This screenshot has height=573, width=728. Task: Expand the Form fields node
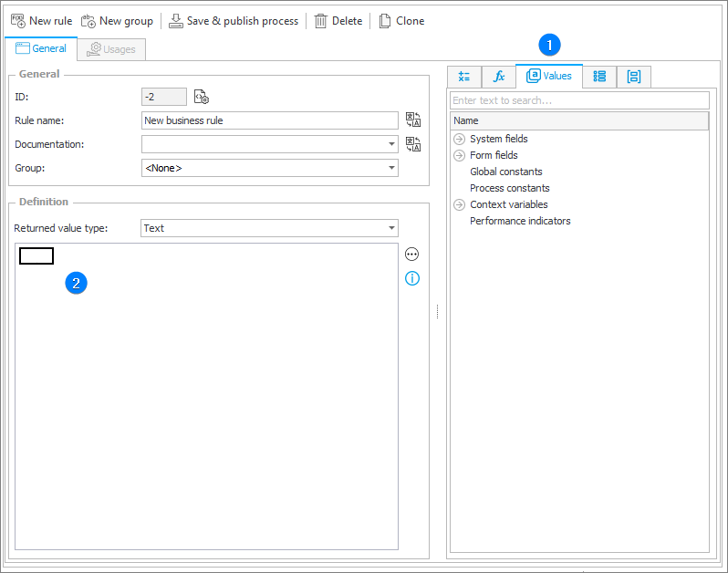(459, 155)
